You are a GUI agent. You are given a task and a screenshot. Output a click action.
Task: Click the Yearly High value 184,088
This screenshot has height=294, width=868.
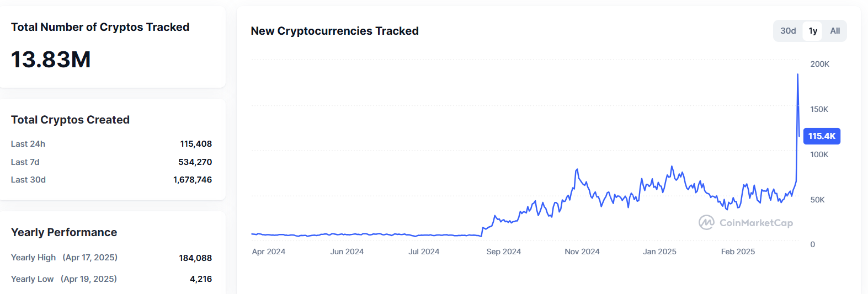(195, 258)
